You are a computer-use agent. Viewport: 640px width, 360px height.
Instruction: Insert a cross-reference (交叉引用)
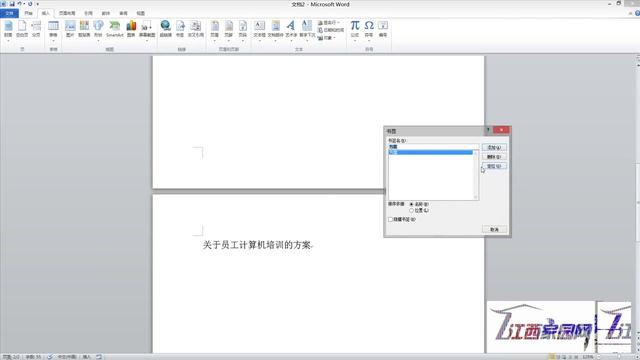196,29
